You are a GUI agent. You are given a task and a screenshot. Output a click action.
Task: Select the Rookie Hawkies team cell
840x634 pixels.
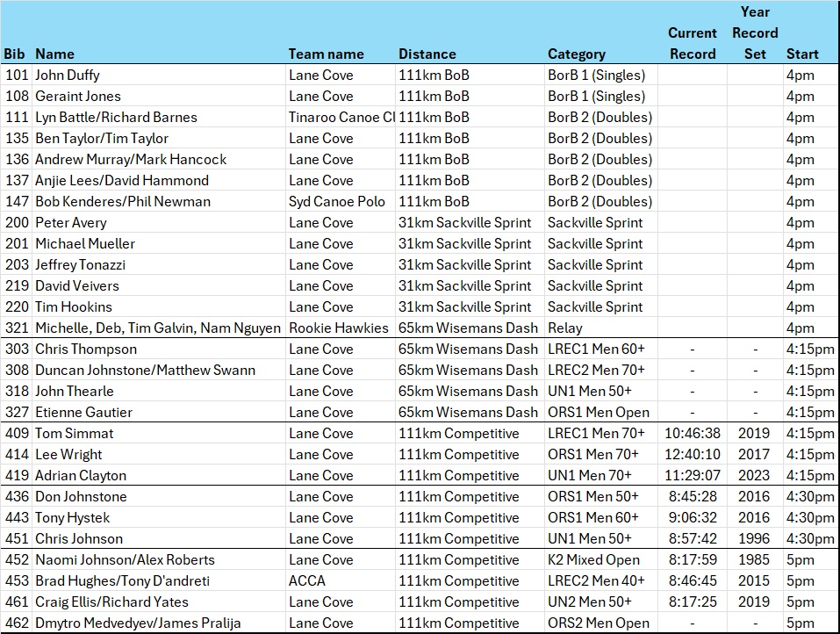point(338,328)
